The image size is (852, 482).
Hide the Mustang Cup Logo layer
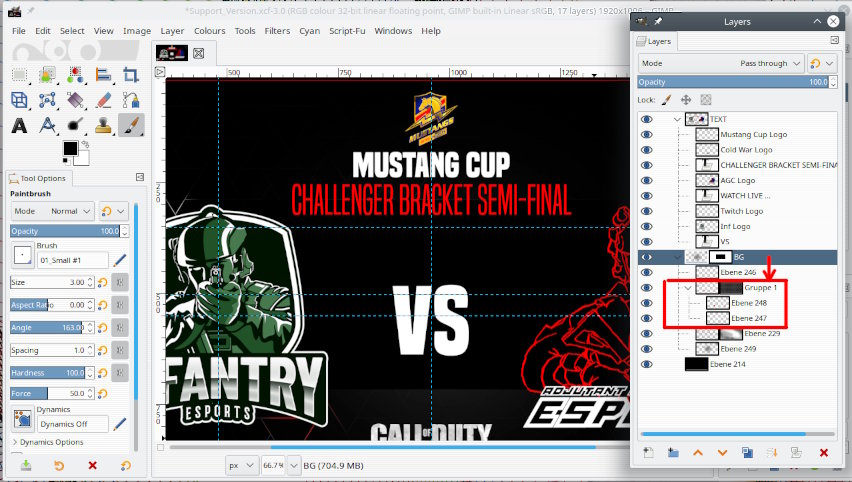point(647,134)
